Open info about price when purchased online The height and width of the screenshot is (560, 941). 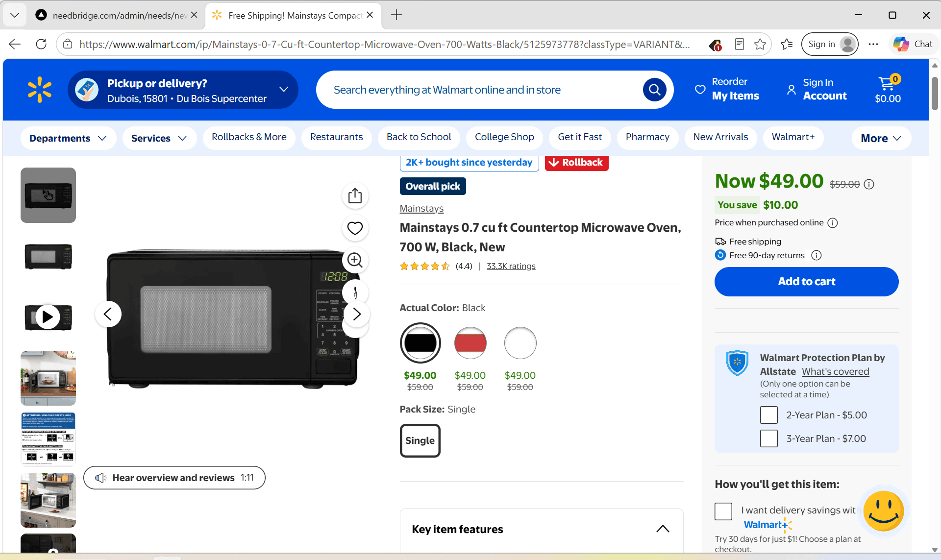pyautogui.click(x=833, y=223)
